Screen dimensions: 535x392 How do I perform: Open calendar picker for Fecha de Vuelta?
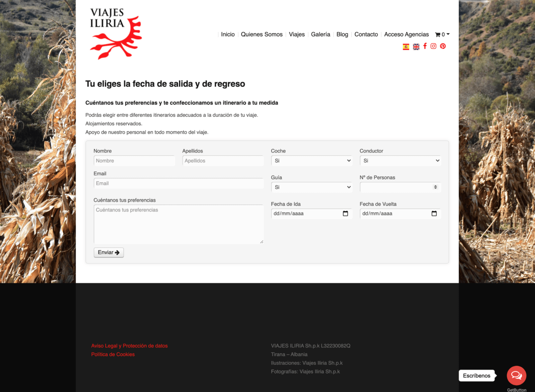434,214
